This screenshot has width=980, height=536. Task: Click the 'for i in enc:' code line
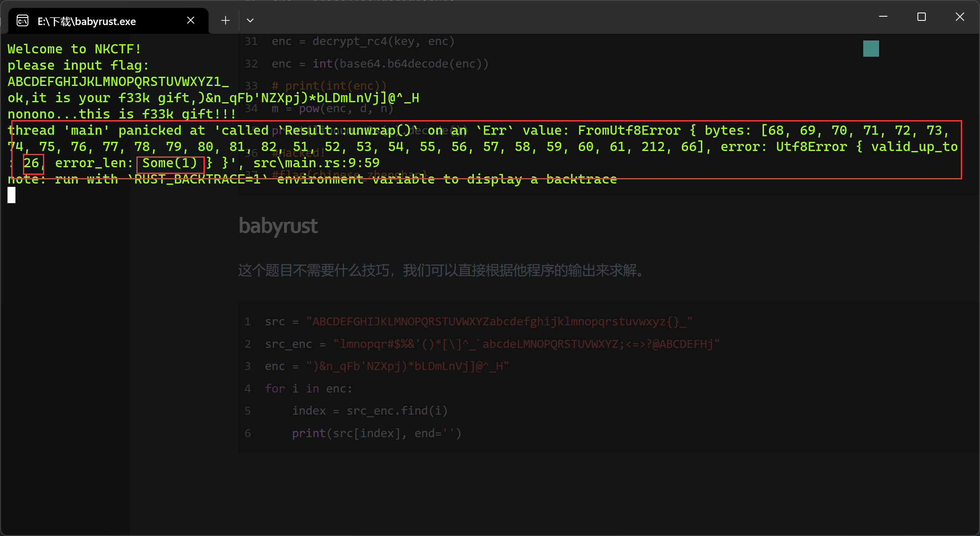pos(309,389)
